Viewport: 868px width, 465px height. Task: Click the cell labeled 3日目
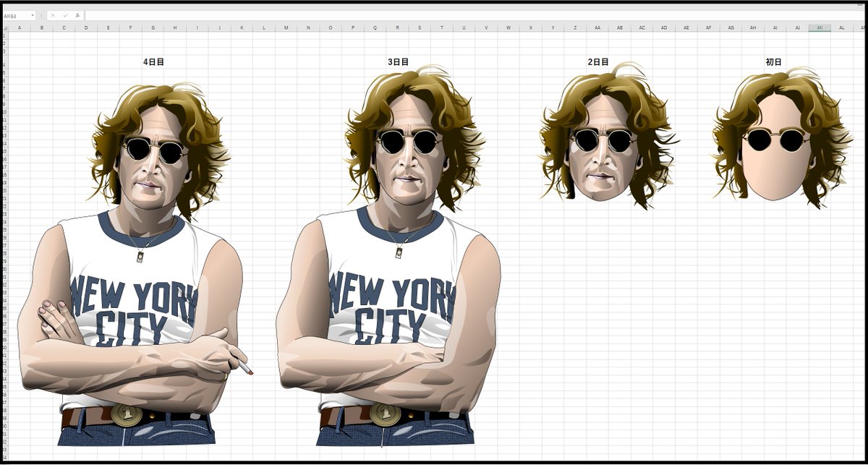click(398, 62)
